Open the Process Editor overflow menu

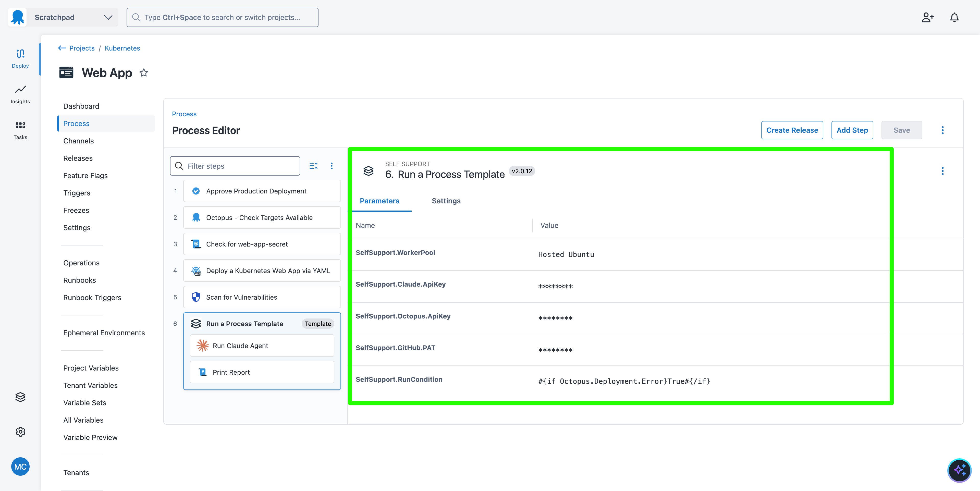pos(942,130)
